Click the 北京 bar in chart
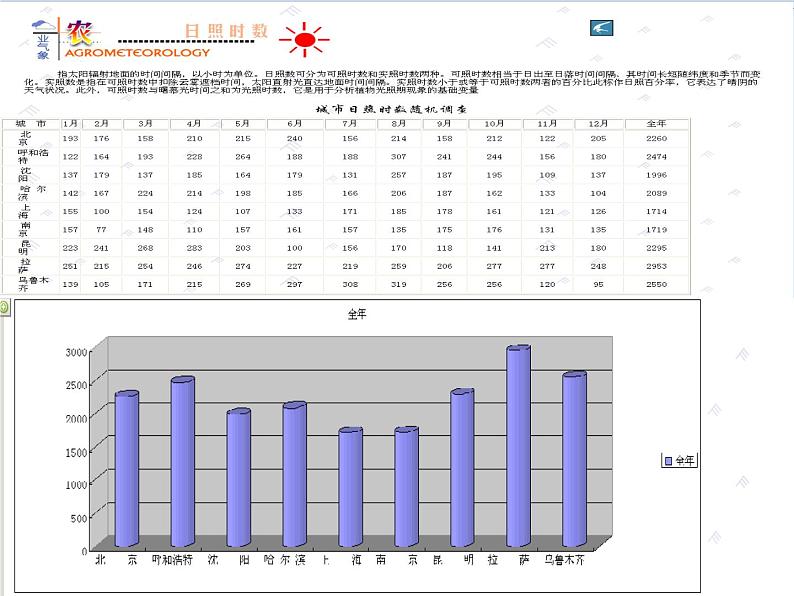794x596 pixels. pyautogui.click(x=126, y=468)
